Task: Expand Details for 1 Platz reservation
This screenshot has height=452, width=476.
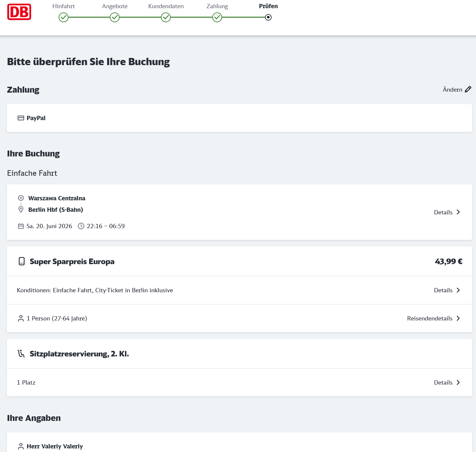Action: pos(458,382)
